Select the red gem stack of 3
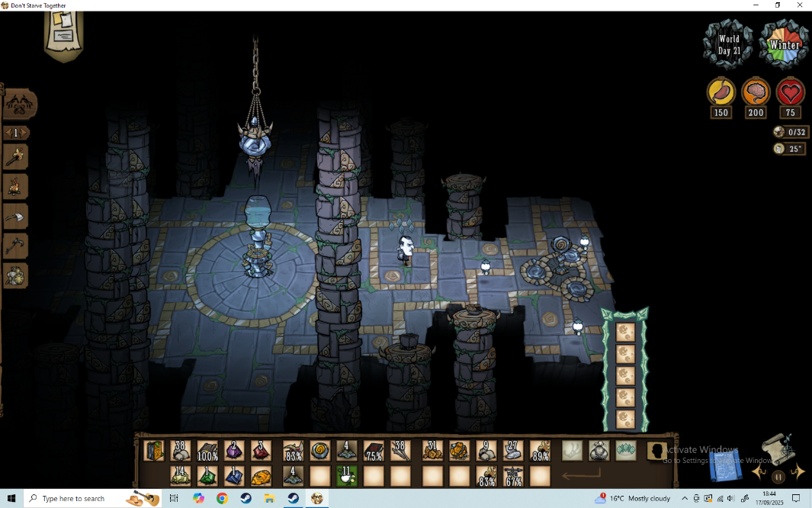This screenshot has height=508, width=812. pos(261,451)
